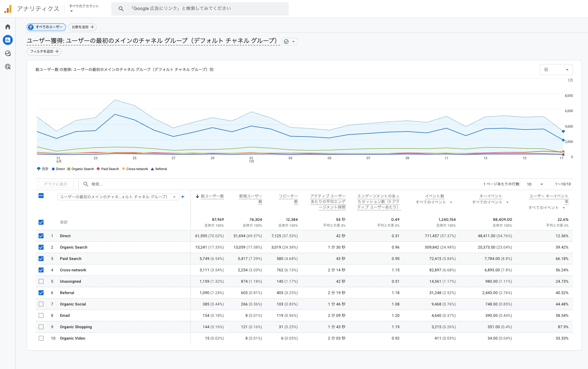This screenshot has width=588, height=369.
Task: Click the Google Analytics logo
Action: [8, 9]
